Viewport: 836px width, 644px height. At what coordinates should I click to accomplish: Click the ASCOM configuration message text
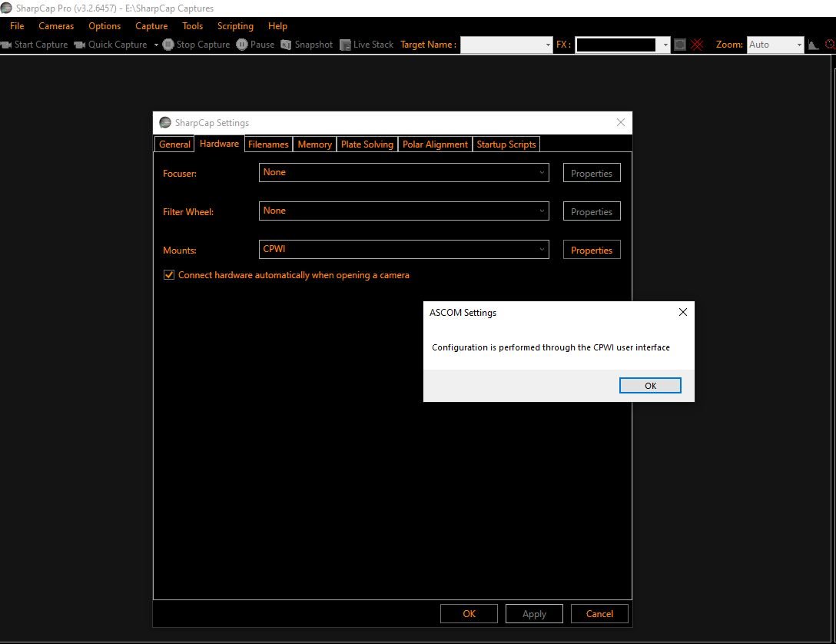point(551,347)
